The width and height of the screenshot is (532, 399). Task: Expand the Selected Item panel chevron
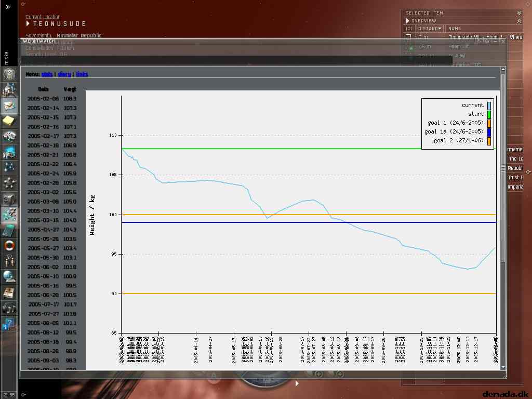pos(519,13)
